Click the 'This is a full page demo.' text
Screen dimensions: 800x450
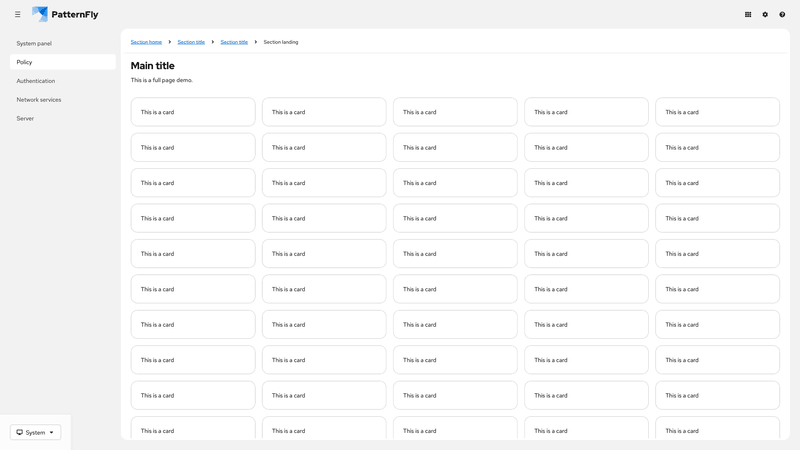coord(162,80)
